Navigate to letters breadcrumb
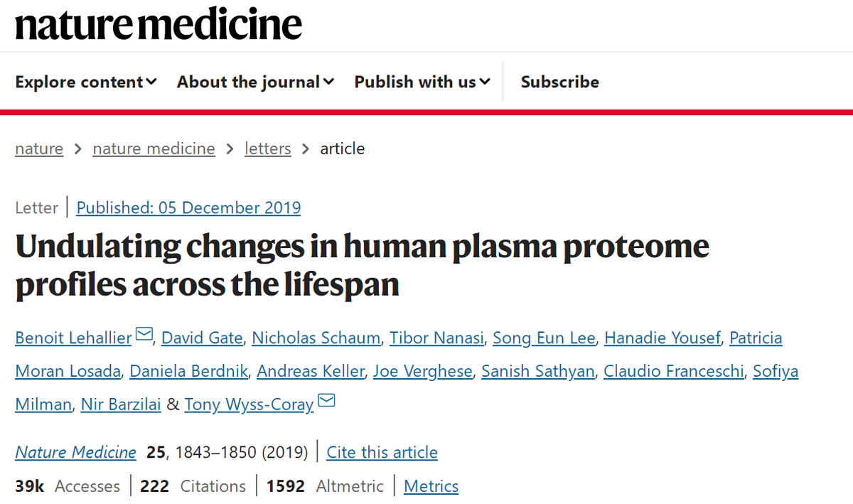The width and height of the screenshot is (853, 504). click(267, 149)
